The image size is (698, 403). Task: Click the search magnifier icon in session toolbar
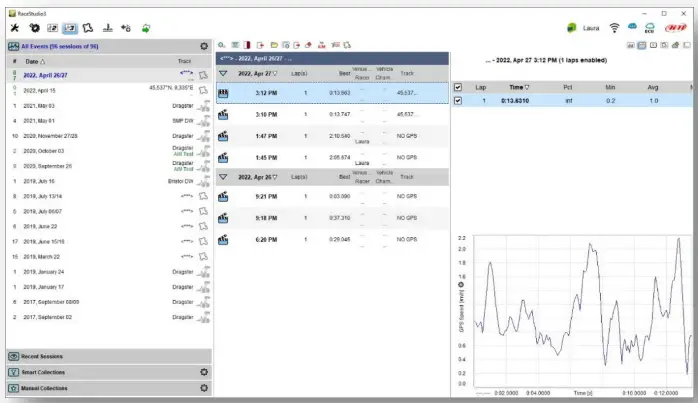[221, 45]
